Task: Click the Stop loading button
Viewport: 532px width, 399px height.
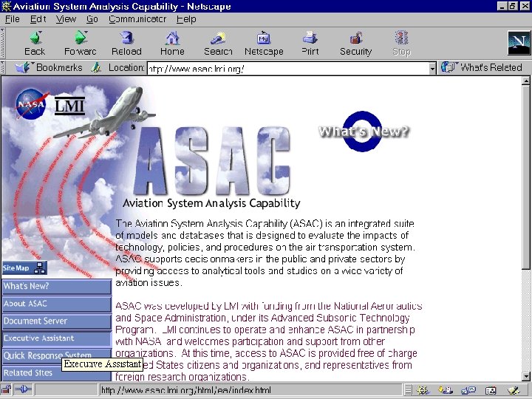Action: [x=402, y=43]
